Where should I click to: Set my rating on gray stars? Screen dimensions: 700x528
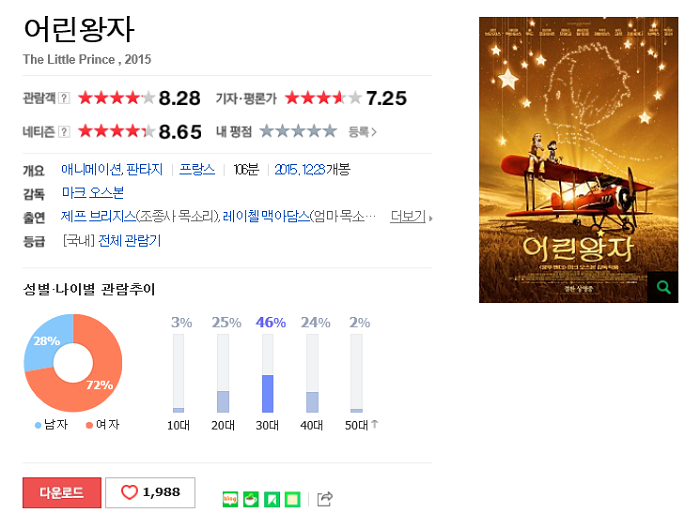pos(298,131)
